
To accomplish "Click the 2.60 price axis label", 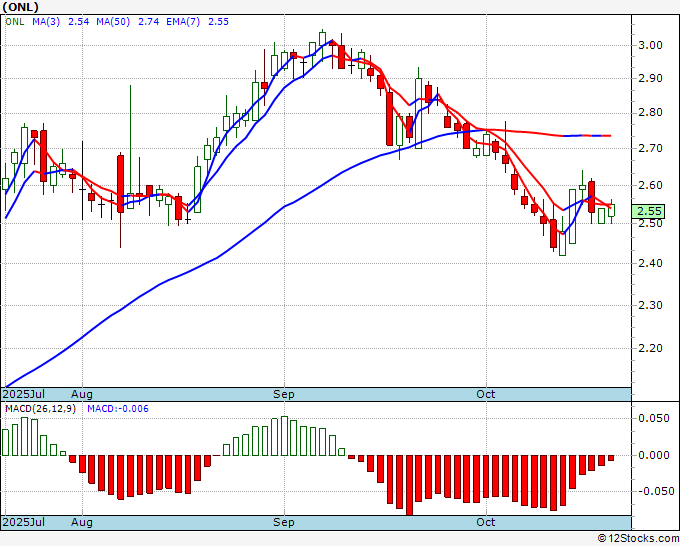I will [x=650, y=185].
